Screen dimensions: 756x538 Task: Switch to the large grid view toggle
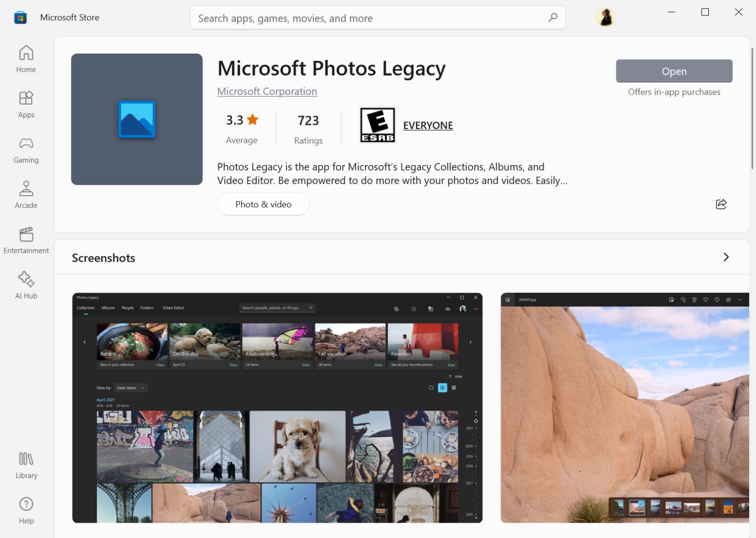[x=442, y=388]
